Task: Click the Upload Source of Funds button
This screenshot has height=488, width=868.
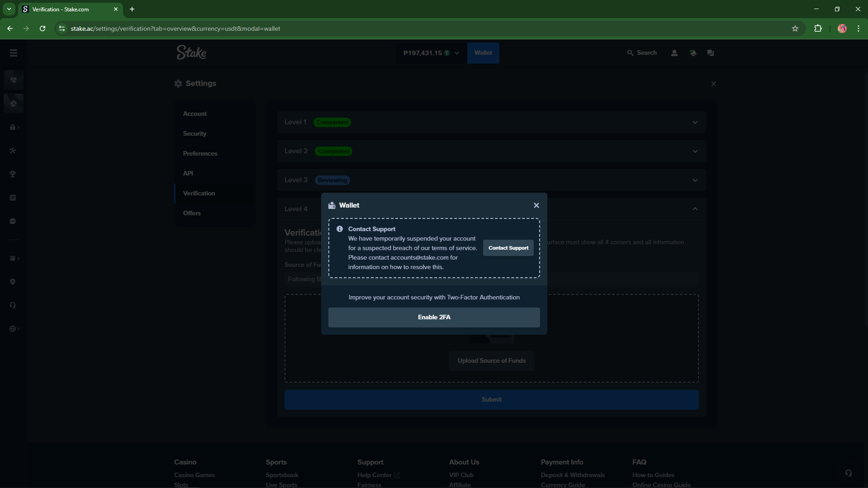Action: [491, 360]
